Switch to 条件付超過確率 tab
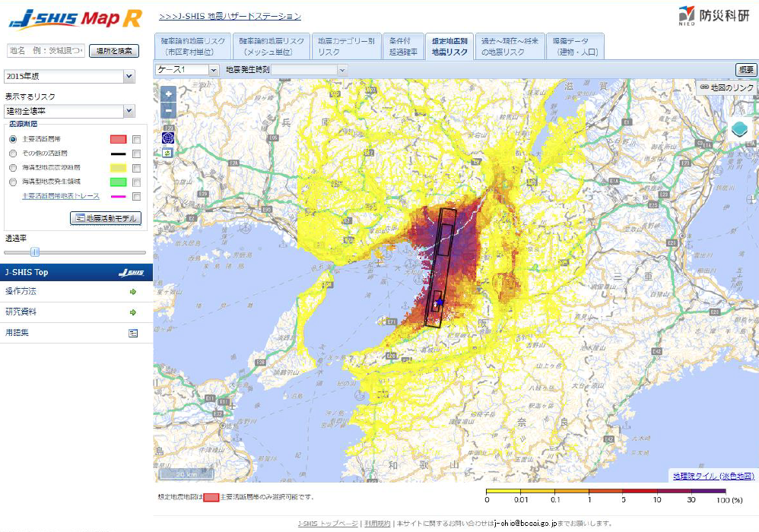Image resolution: width=759 pixels, height=532 pixels. pyautogui.click(x=402, y=46)
